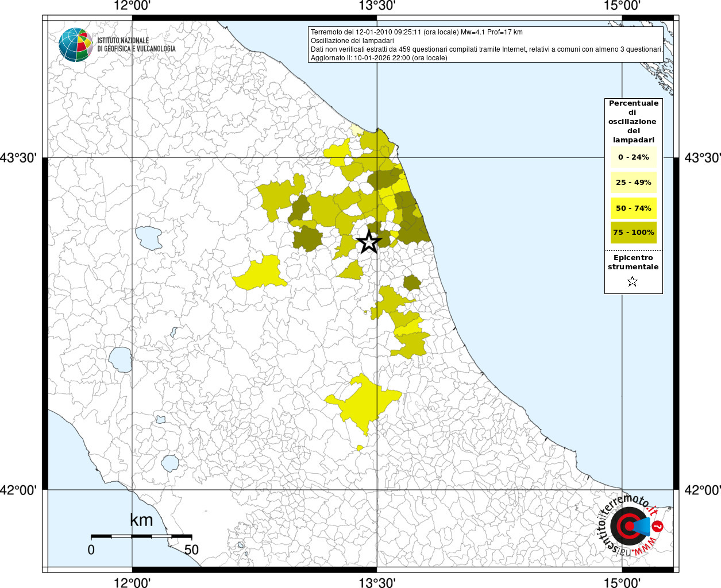Click the epicenter star on the map

coord(369,242)
